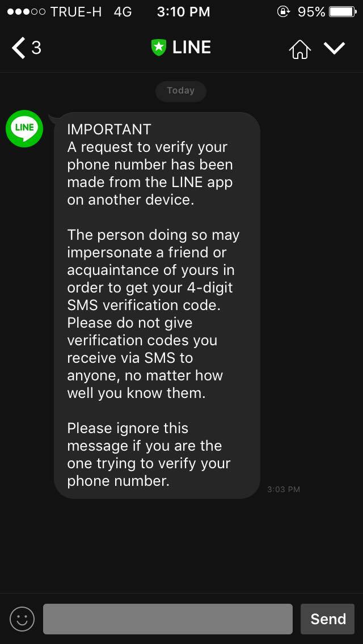The width and height of the screenshot is (363, 644).
Task: Tap the 4G network indicator
Action: pyautogui.click(x=123, y=12)
